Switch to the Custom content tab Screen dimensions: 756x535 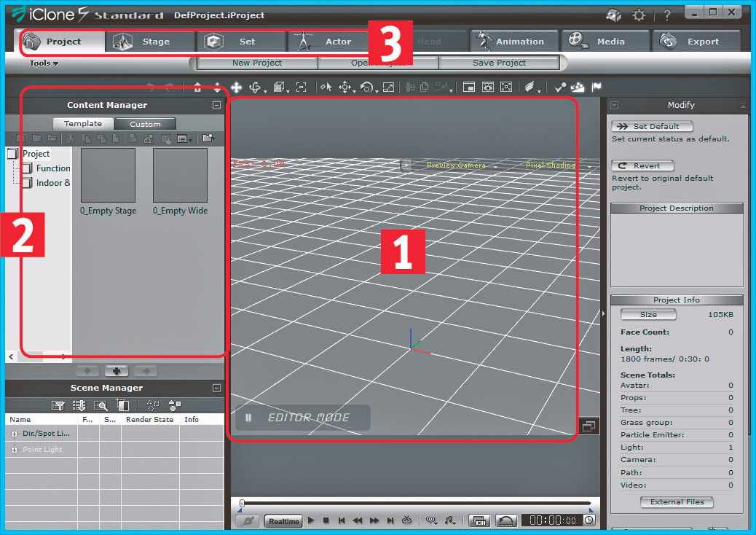[145, 124]
